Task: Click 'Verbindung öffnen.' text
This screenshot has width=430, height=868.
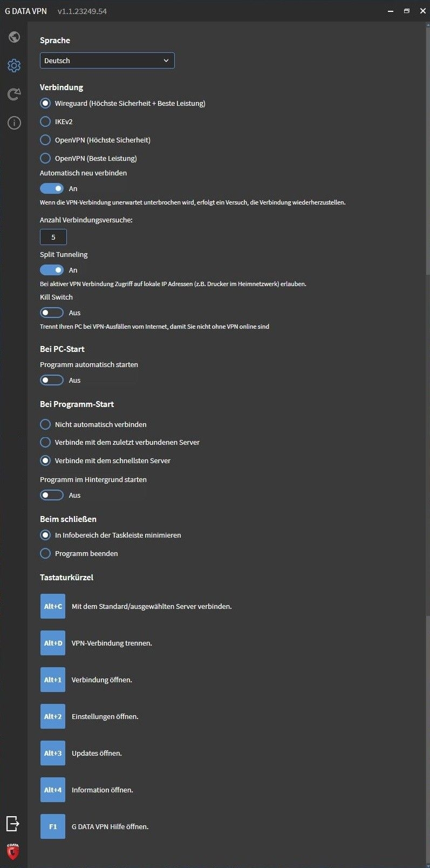Action: pos(102,680)
